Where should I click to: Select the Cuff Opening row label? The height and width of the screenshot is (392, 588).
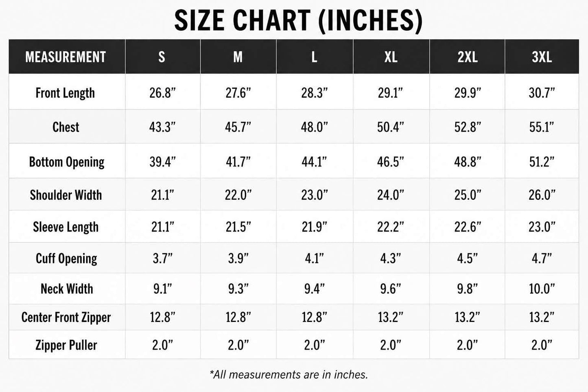[66, 258]
